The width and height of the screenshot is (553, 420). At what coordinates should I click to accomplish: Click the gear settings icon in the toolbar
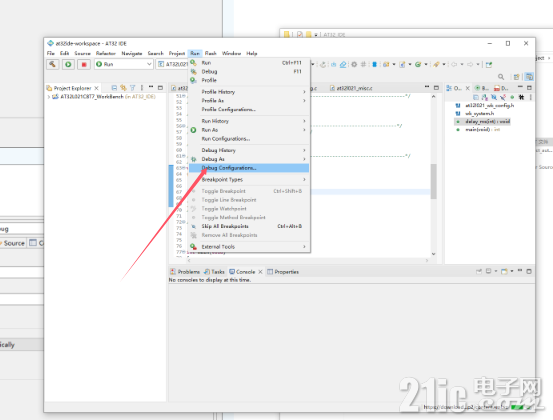click(x=354, y=64)
